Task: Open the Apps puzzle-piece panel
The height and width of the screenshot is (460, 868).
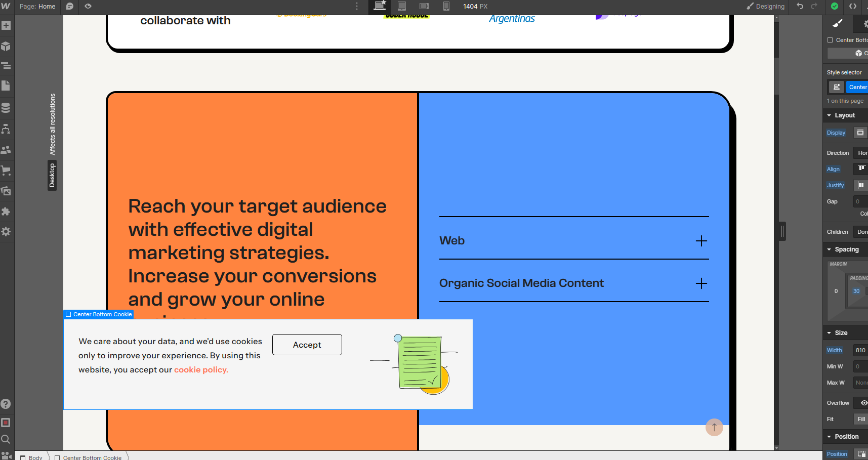Action: (x=6, y=212)
